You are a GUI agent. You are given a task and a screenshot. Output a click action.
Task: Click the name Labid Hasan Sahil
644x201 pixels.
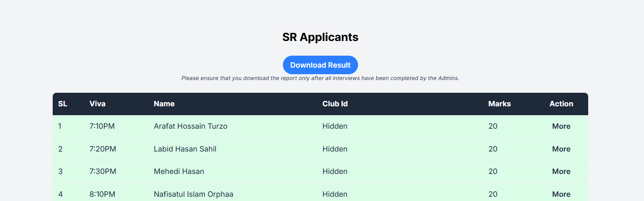(x=185, y=149)
